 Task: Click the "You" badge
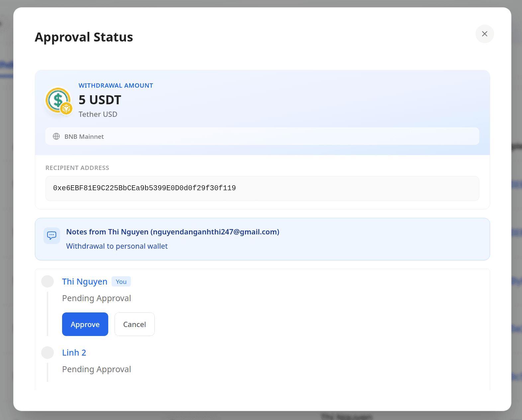coord(121,282)
